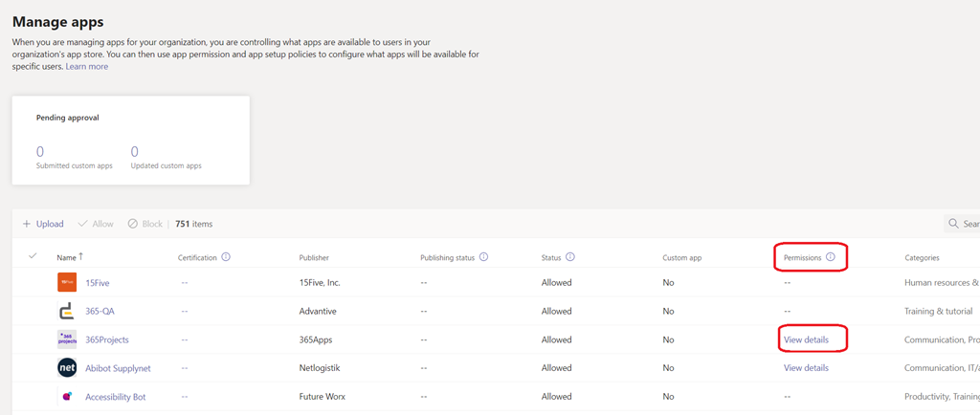
Task: Sort by the Name column header
Action: click(x=66, y=257)
